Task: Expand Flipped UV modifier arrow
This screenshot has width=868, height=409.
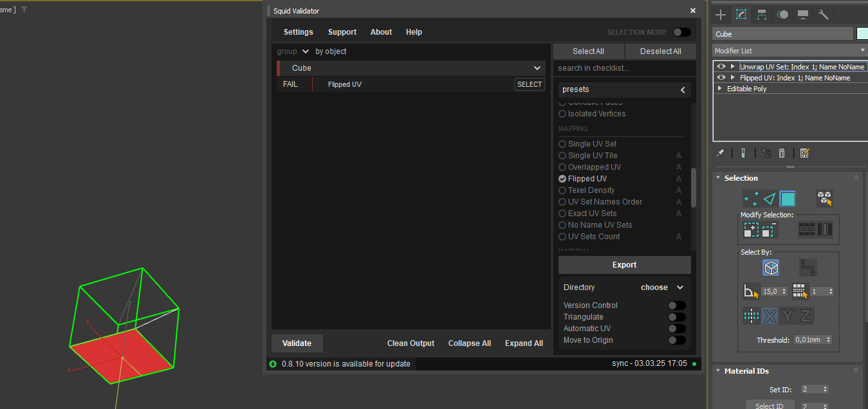Action: click(x=732, y=77)
